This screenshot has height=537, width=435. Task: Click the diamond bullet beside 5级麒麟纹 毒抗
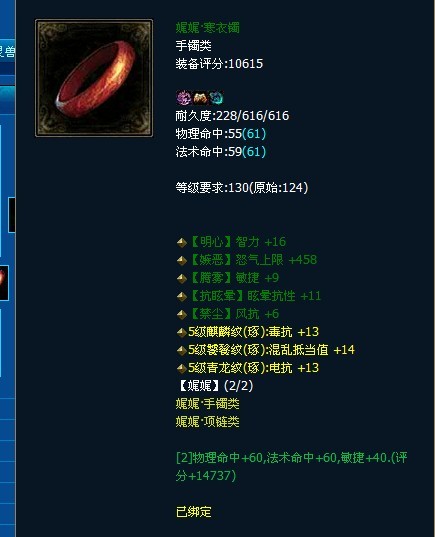point(182,333)
